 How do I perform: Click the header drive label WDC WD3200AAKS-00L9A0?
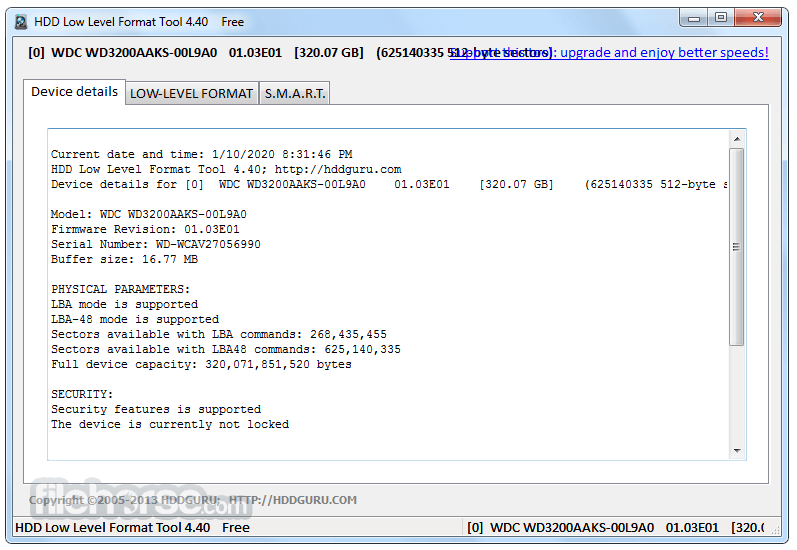134,53
